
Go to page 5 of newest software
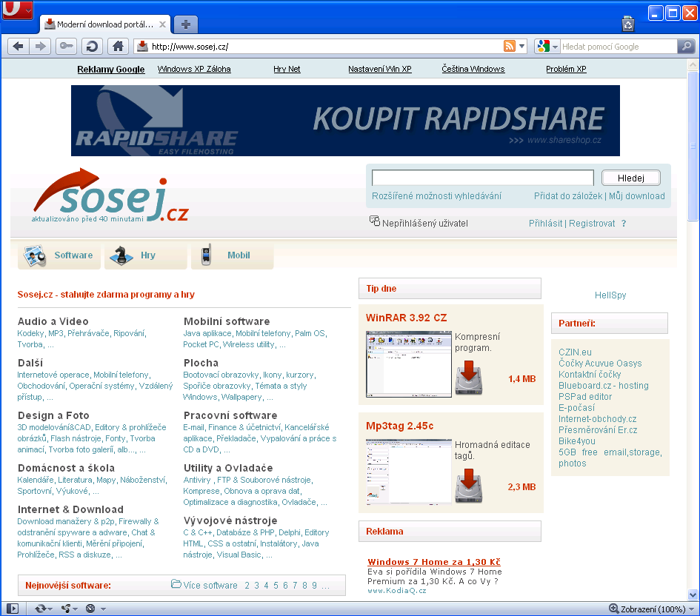tap(276, 585)
